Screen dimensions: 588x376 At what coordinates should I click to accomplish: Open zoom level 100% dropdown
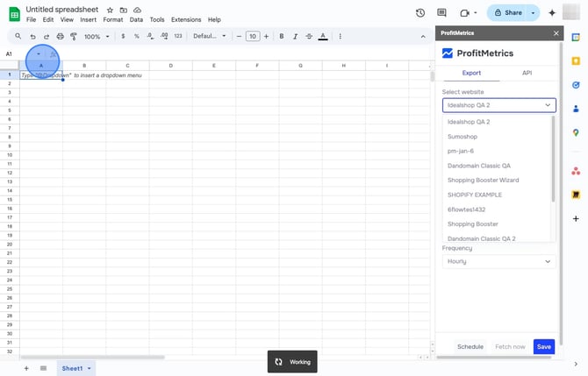click(x=97, y=36)
